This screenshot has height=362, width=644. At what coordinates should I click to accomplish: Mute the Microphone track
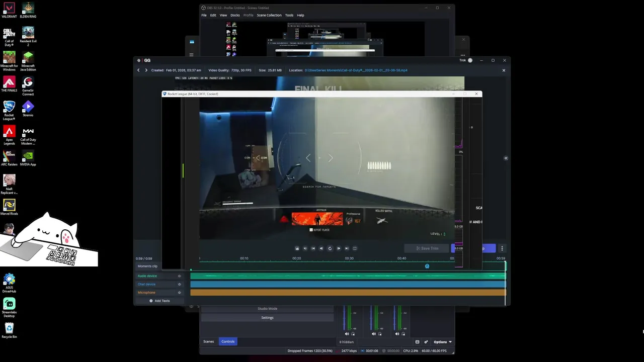[179, 293]
